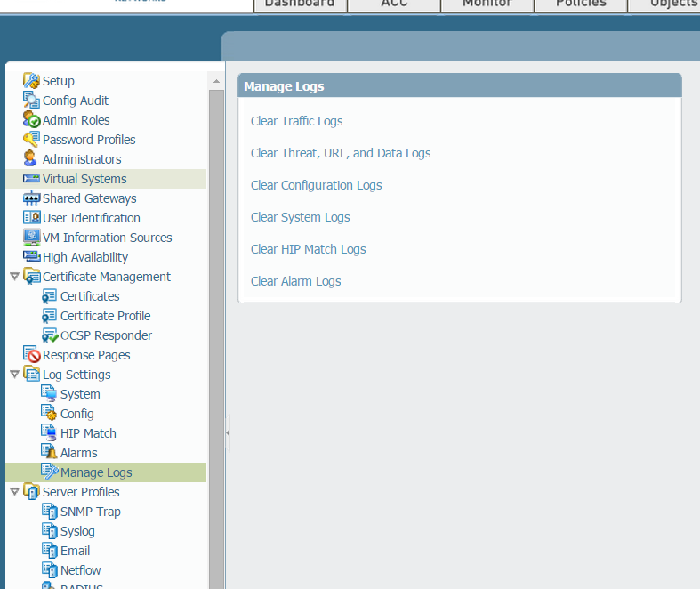Screen dimensions: 700x589
Task: Click the Log Settings folder icon
Action: click(x=31, y=375)
